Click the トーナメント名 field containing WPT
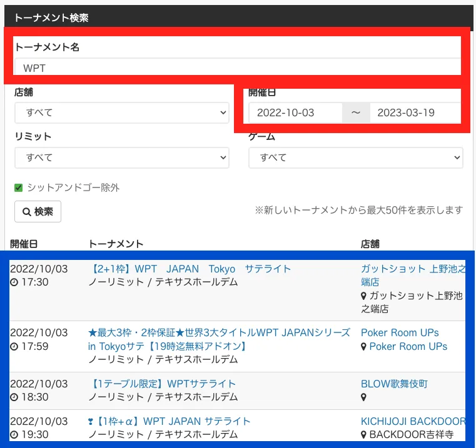476x448 pixels. click(238, 67)
